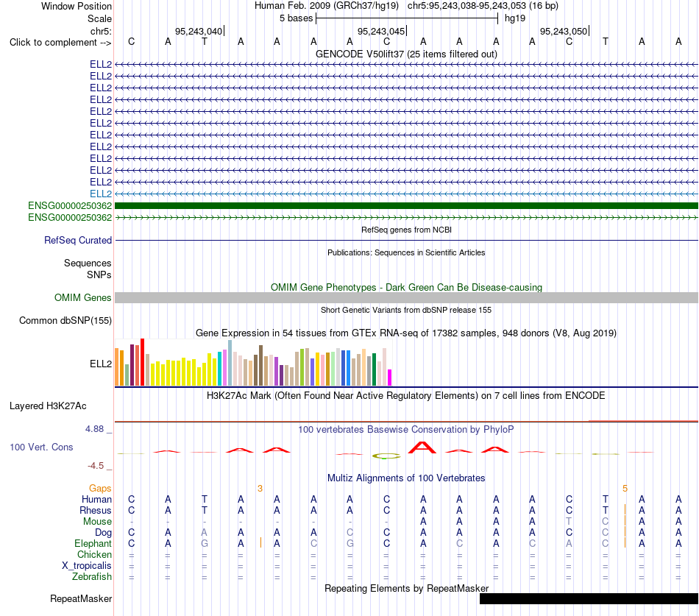This screenshot has width=699, height=616.
Task: Click the Human alignment row label
Action: click(96, 499)
